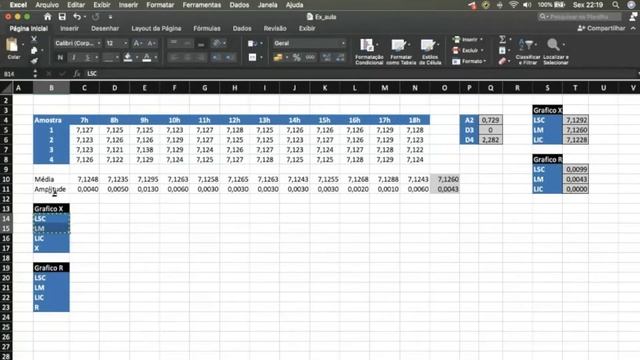This screenshot has height=360, width=640.
Task: Apply percent style format
Action: pos(297,58)
